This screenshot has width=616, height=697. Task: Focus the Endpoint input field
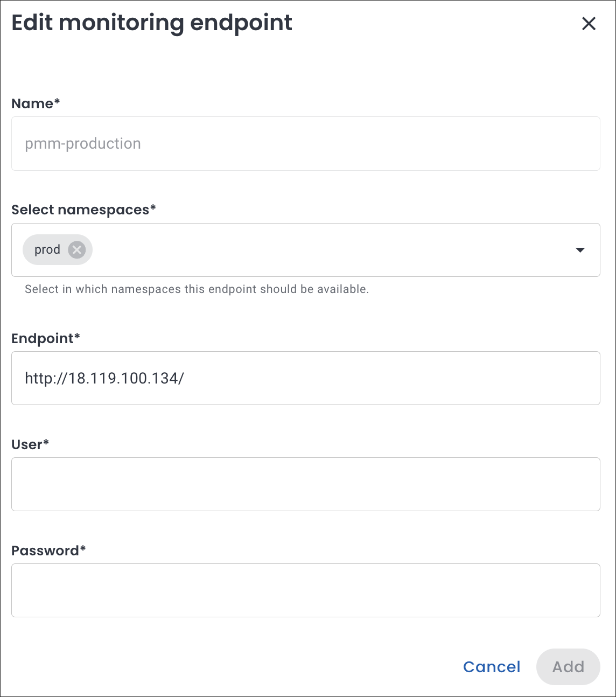click(x=377, y=378)
